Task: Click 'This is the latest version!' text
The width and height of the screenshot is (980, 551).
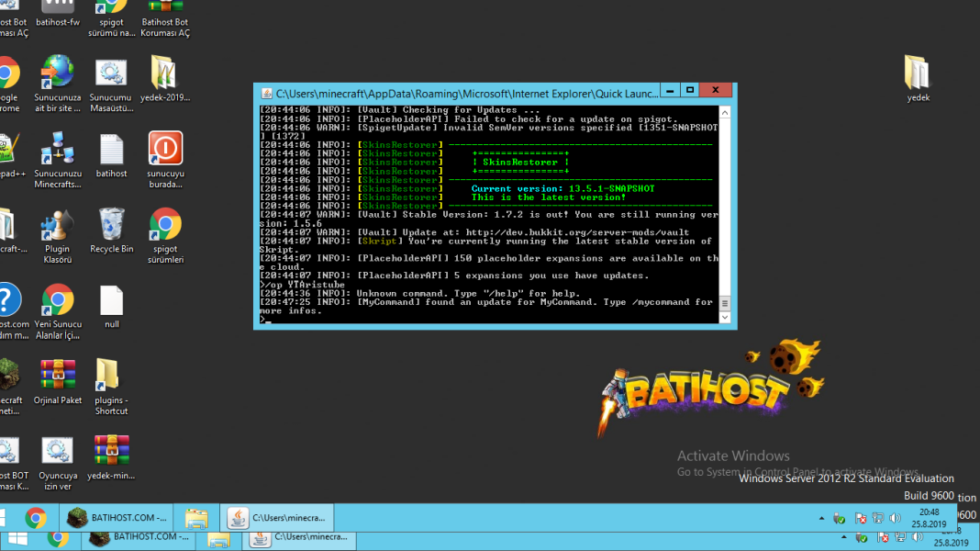Action: [x=549, y=197]
